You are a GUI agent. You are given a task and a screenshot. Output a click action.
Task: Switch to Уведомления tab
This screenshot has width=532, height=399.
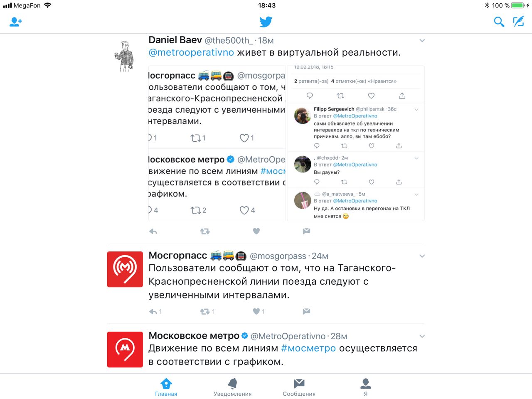pos(233,387)
